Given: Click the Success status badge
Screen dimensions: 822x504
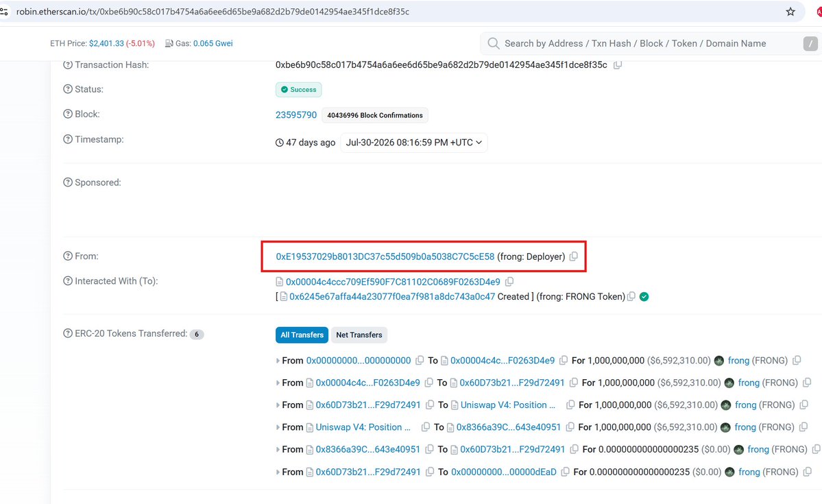Looking at the screenshot, I should [298, 90].
